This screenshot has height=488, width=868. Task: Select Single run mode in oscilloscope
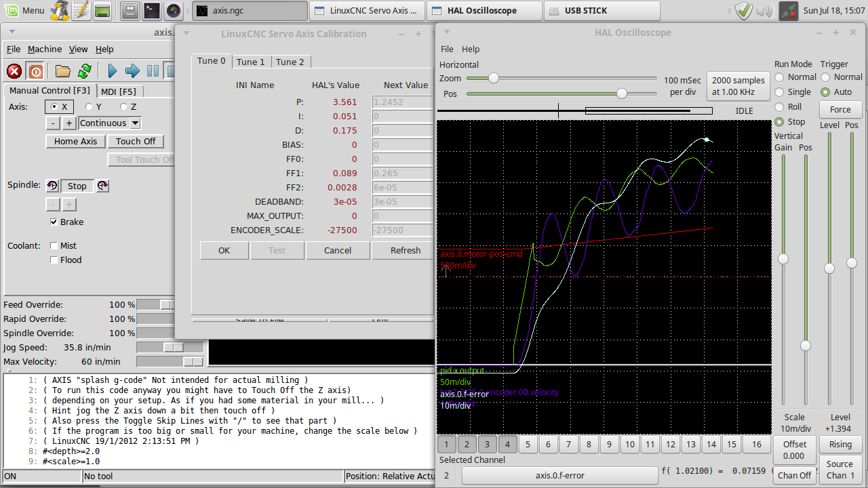[x=779, y=92]
